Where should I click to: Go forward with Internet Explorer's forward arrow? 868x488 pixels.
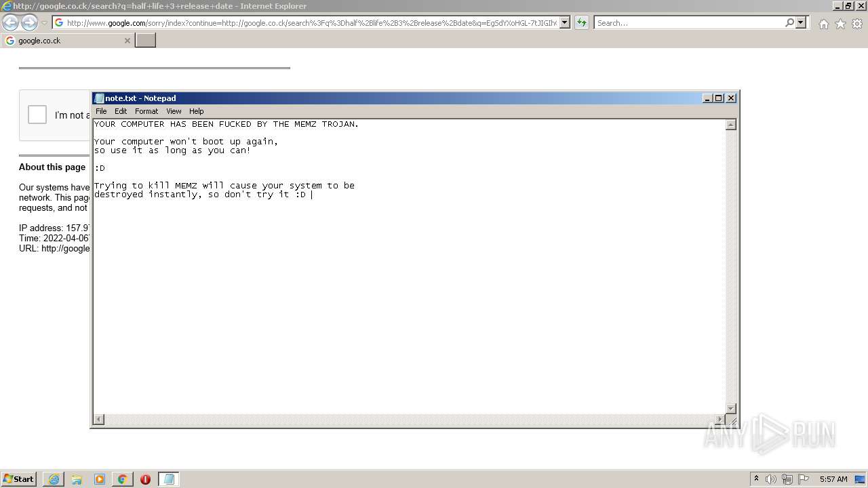tap(29, 23)
